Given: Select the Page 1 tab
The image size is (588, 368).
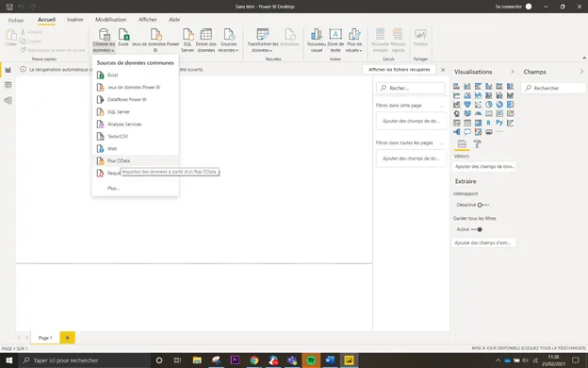Looking at the screenshot, I should click(45, 338).
